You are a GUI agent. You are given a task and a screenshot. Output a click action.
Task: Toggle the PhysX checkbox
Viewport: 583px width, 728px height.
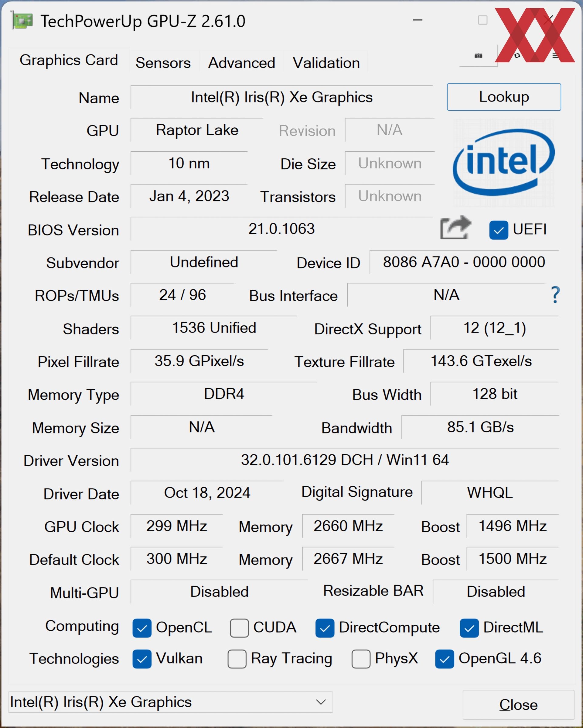(361, 659)
